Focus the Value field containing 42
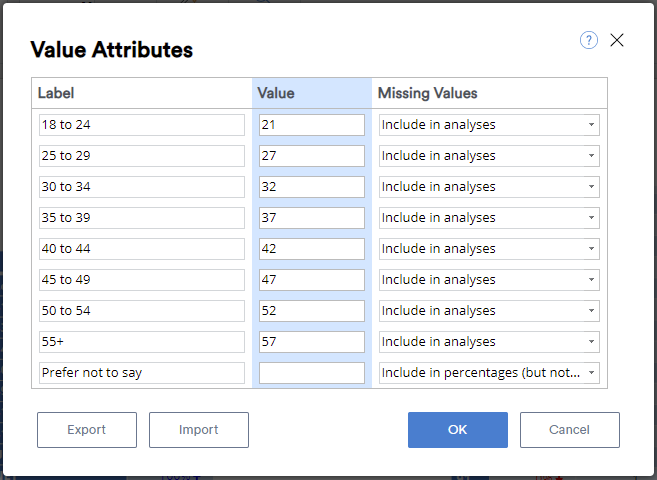657x480 pixels. [x=312, y=249]
